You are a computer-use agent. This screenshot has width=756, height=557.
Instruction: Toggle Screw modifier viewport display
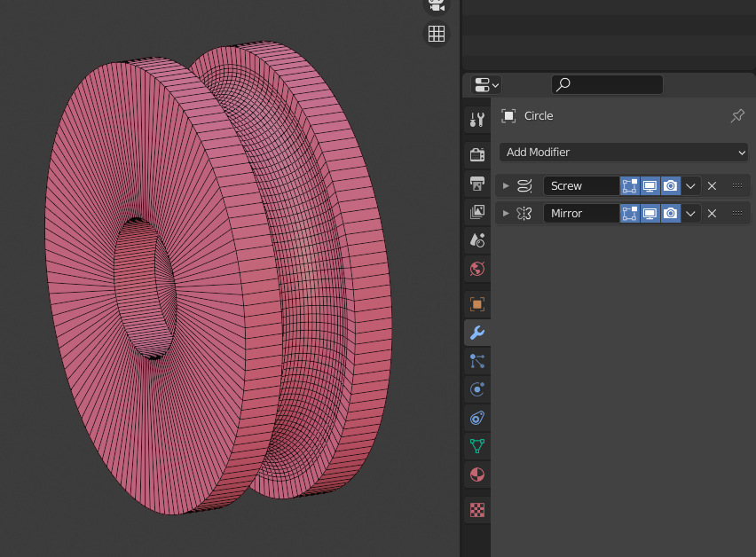tap(650, 186)
